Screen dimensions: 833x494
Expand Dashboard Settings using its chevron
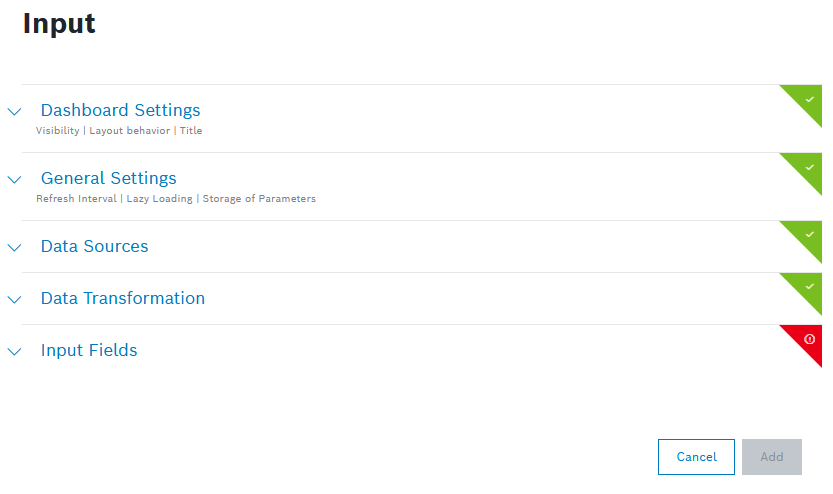[x=14, y=112]
